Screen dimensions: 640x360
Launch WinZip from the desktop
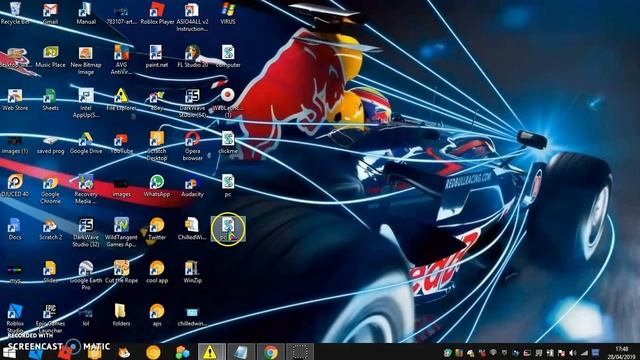click(192, 273)
